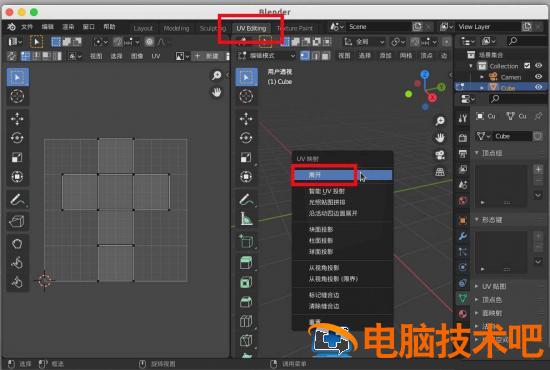Select the Scale tool in the UV editor
The width and height of the screenshot is (550, 370).
(17, 157)
